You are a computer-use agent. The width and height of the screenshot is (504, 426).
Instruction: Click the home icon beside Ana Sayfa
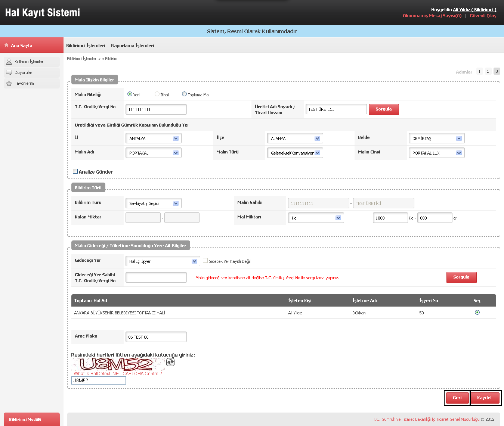[6, 45]
